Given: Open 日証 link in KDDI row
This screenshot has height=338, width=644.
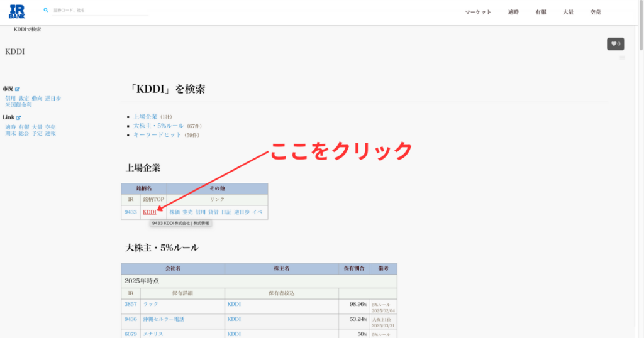Looking at the screenshot, I should point(226,212).
